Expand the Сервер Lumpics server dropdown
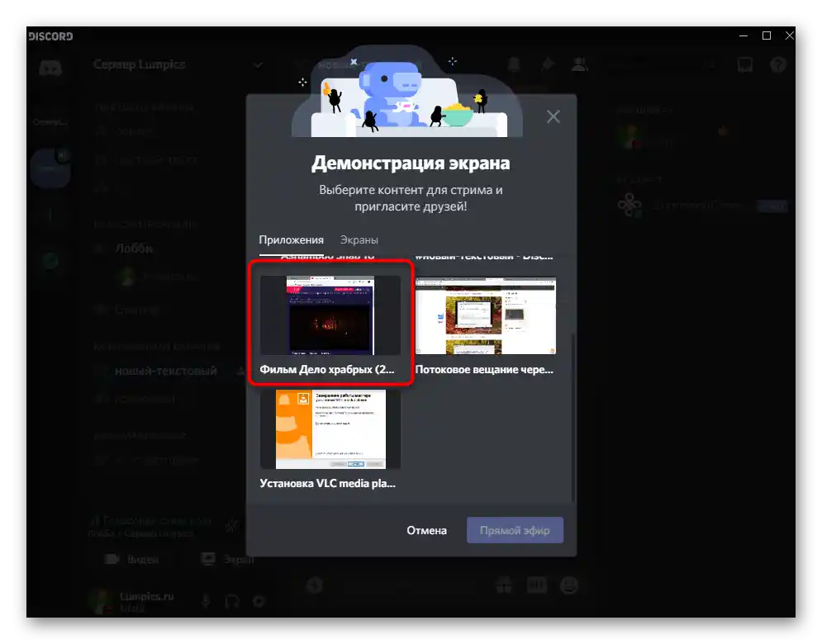The height and width of the screenshot is (644, 822). tap(258, 65)
